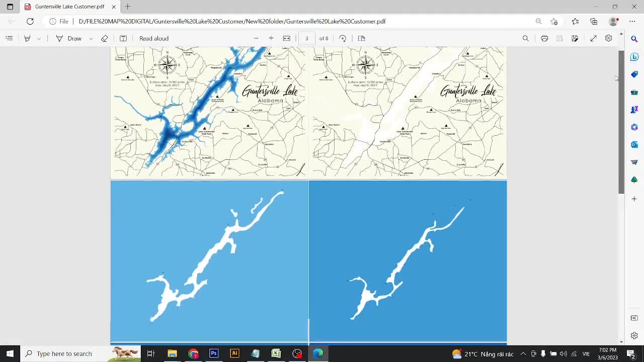Viewport: 644px width, 362px height.
Task: Enter full screen reading mode
Action: [594, 38]
